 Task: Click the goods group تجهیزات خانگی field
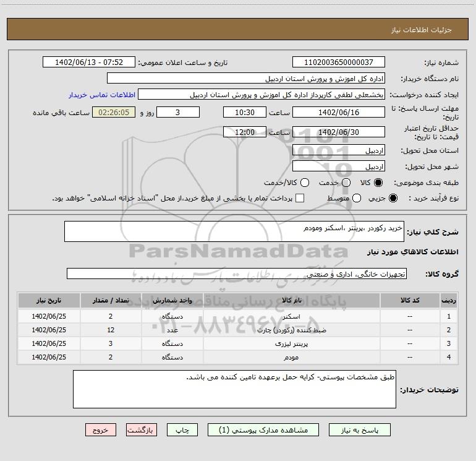pyautogui.click(x=237, y=274)
